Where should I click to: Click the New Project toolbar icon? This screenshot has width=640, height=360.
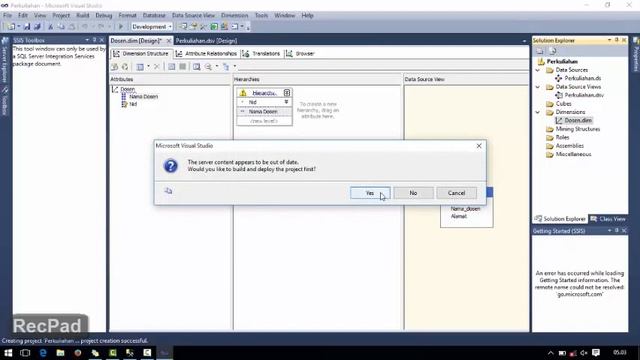click(x=11, y=27)
